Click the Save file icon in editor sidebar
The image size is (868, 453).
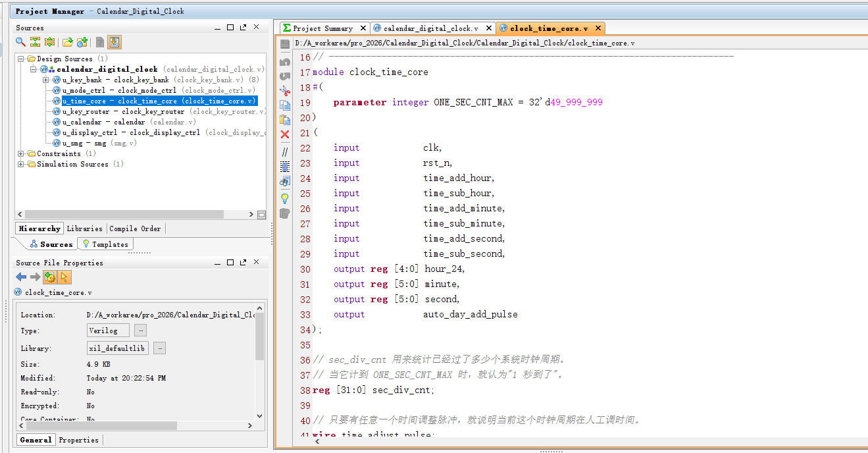tap(285, 44)
